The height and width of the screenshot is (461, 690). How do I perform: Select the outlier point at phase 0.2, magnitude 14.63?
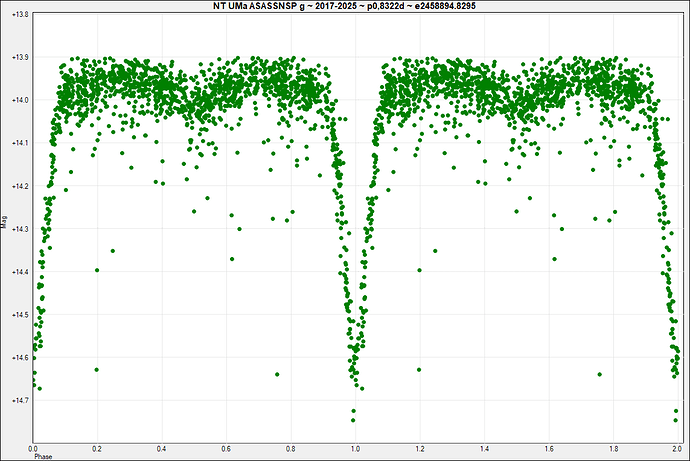(x=97, y=370)
